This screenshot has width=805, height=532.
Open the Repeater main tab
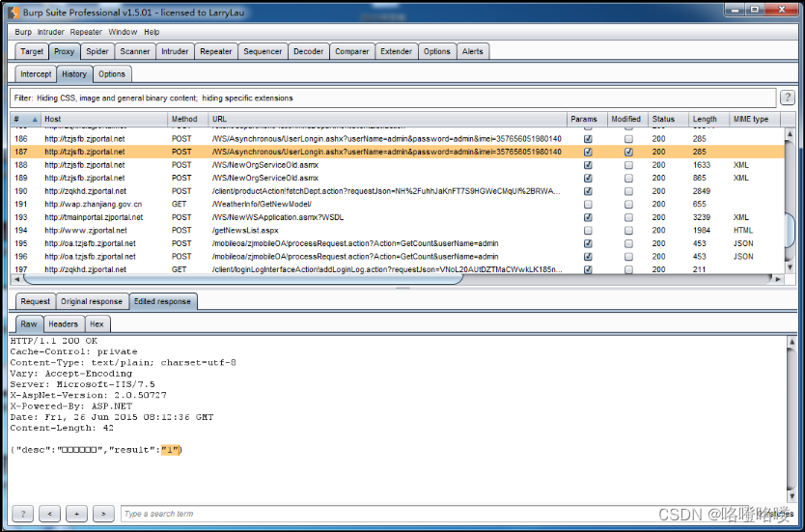point(216,51)
